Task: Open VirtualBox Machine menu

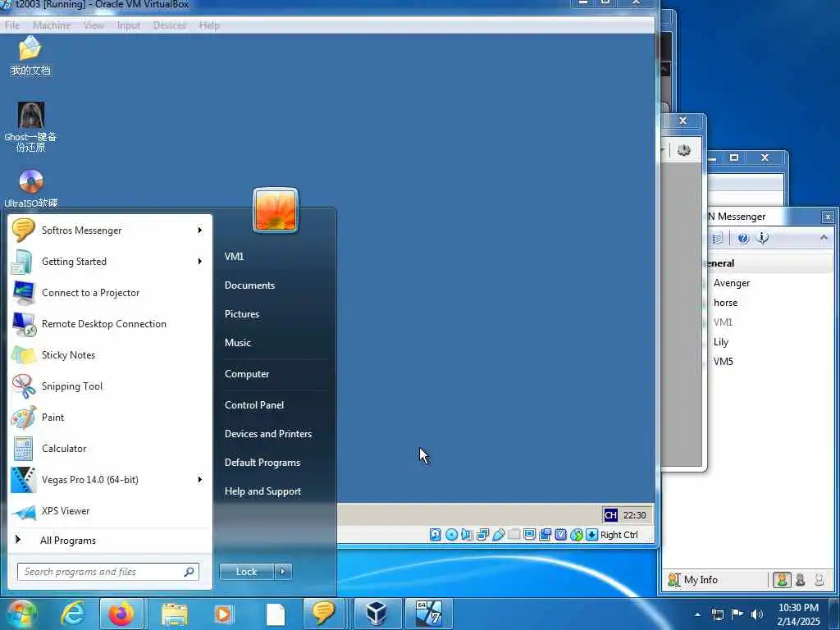Action: click(x=52, y=25)
